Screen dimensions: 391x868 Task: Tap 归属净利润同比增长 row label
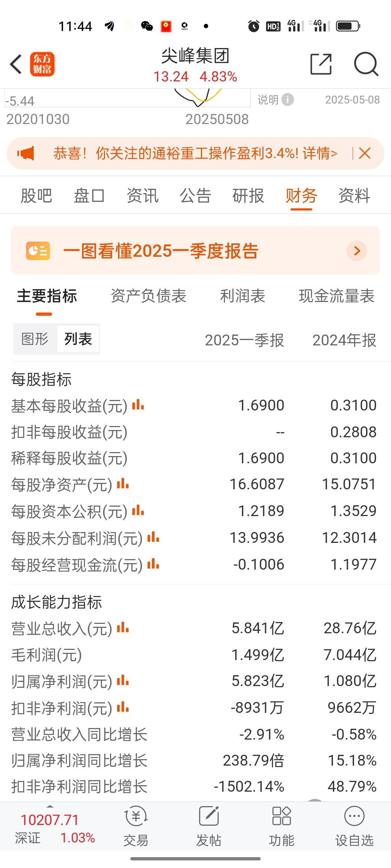(79, 761)
